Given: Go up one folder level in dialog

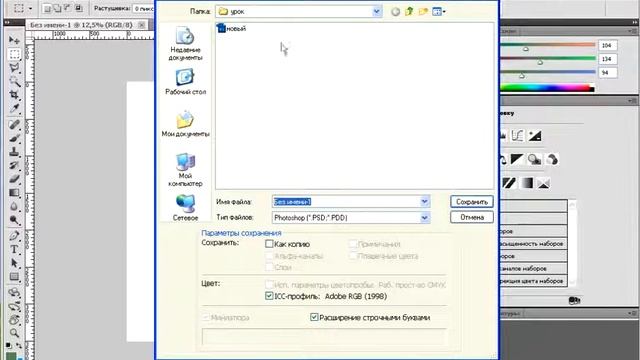Looking at the screenshot, I should click(409, 11).
